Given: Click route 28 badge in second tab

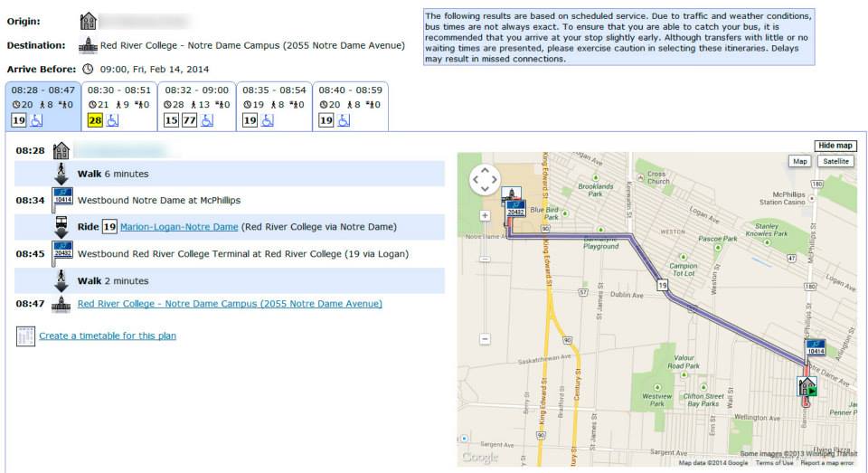Looking at the screenshot, I should (95, 120).
